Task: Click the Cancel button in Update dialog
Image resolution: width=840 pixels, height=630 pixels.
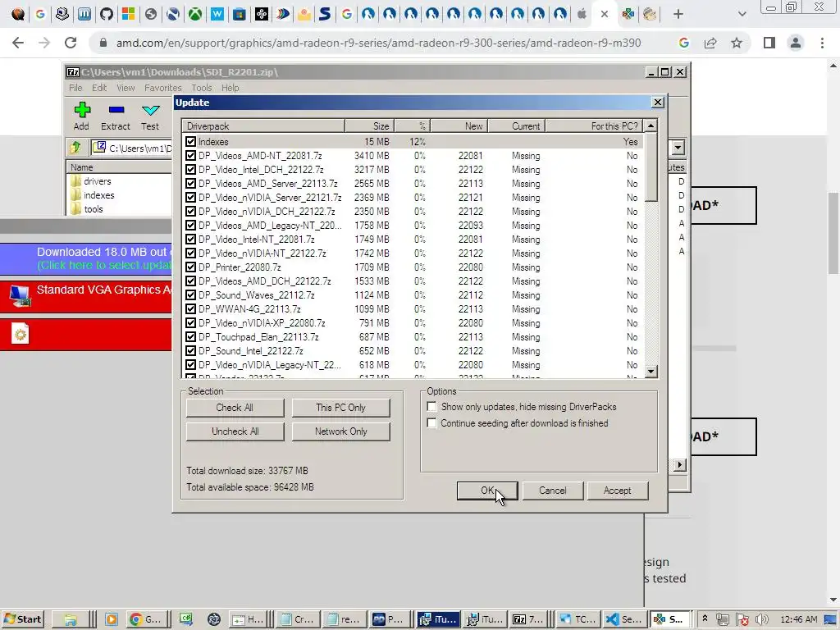Action: [x=552, y=491]
